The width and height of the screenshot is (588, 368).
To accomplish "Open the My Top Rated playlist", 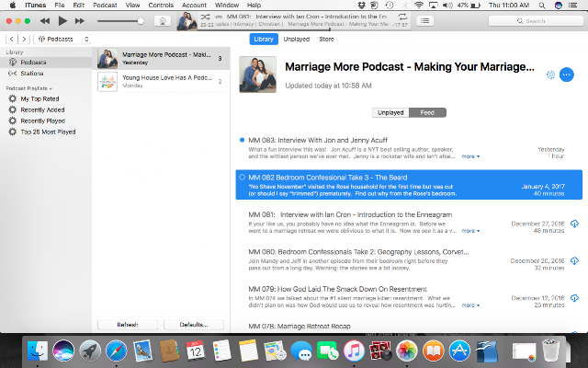I will pyautogui.click(x=40, y=98).
